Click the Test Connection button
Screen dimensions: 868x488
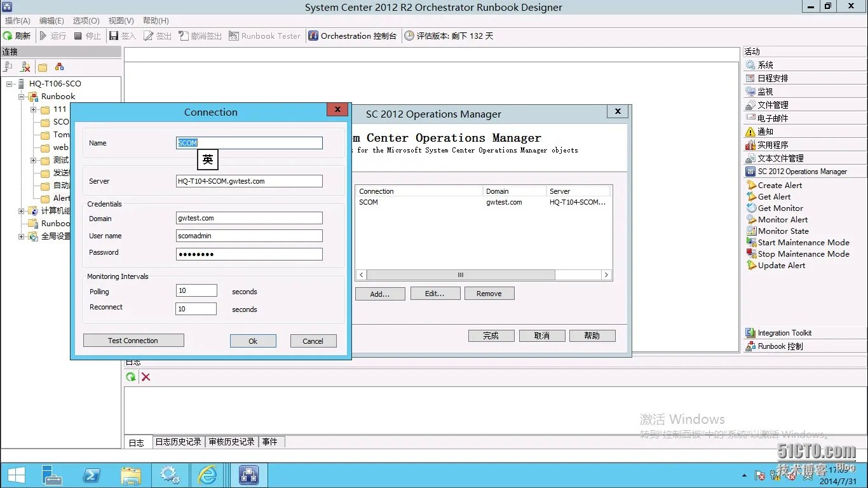[x=133, y=341]
